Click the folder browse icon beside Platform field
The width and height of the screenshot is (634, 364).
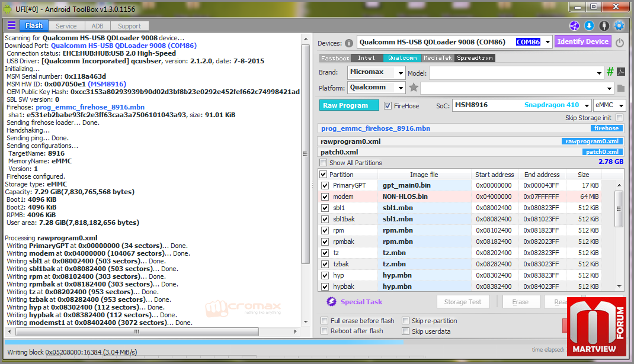[621, 88]
